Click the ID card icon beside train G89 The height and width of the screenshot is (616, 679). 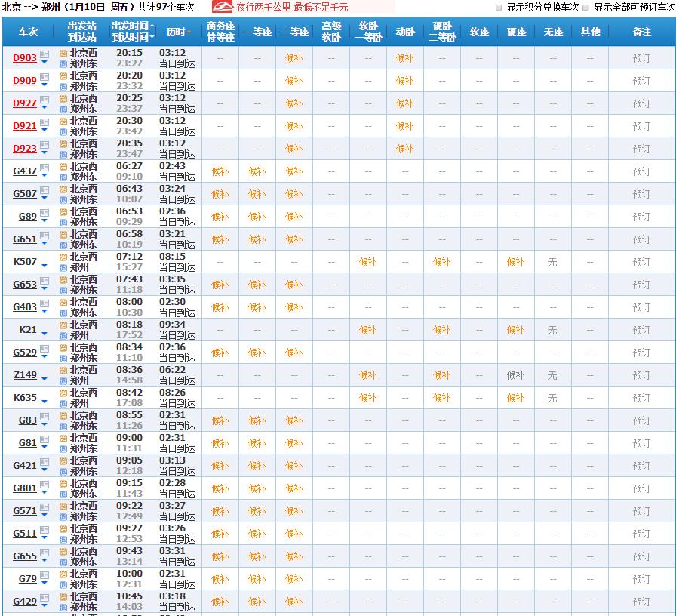click(45, 213)
